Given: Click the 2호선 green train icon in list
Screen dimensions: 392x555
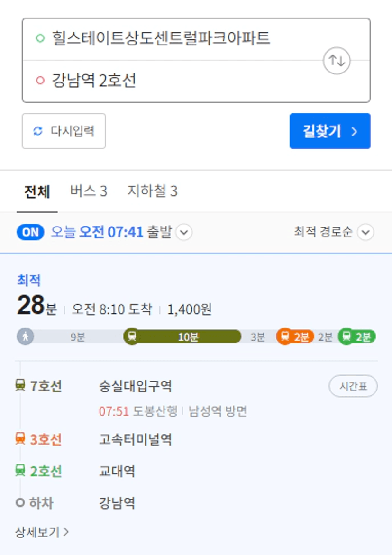Looking at the screenshot, I should pos(20,471).
